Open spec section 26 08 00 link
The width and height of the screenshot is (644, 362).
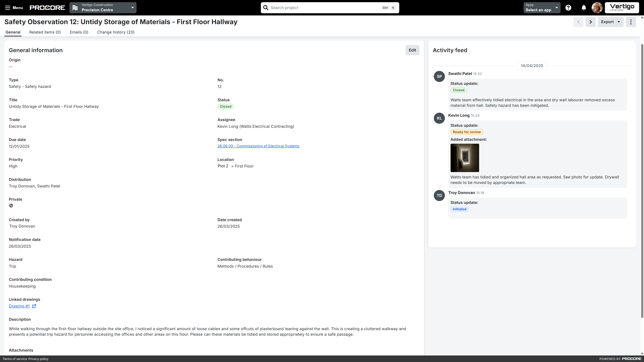click(258, 146)
